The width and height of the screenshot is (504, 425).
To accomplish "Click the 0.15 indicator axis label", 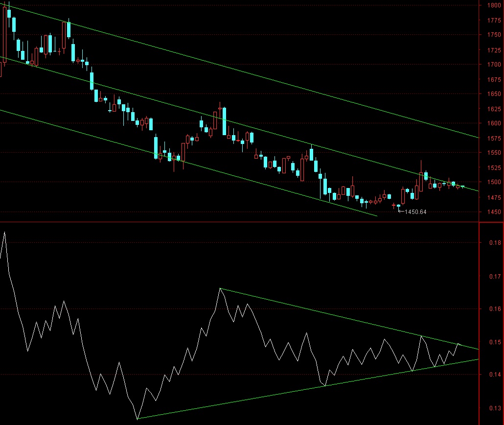I will point(495,342).
